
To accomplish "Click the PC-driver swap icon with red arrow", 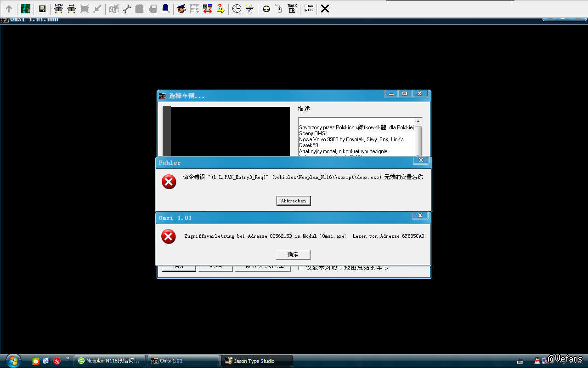I will point(208,9).
